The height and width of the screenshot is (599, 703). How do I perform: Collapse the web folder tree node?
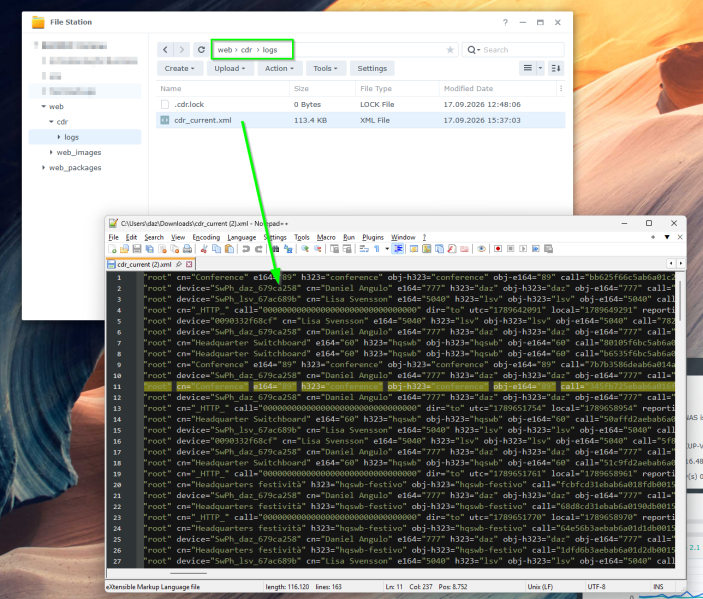click(43, 106)
